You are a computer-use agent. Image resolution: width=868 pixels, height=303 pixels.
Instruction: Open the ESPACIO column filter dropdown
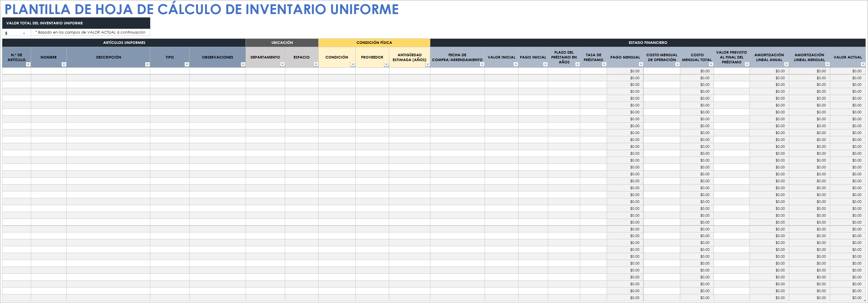click(316, 64)
